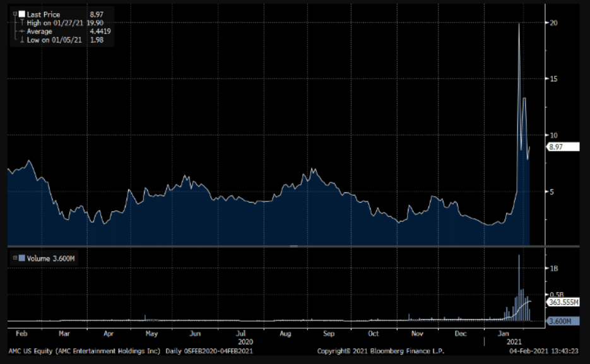Screen dimensions: 590x364
Task: Select the Last Price legend label
Action: [x=44, y=15]
